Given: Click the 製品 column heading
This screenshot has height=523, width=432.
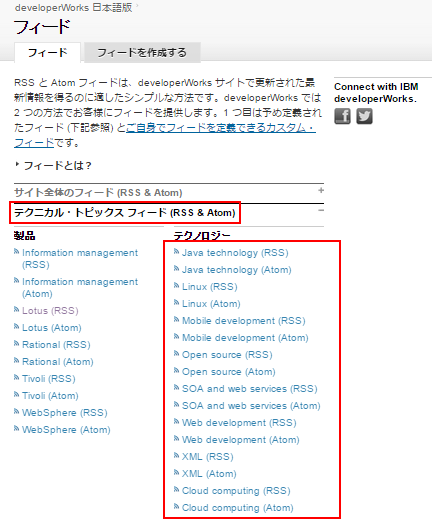Looking at the screenshot, I should pos(24,236).
